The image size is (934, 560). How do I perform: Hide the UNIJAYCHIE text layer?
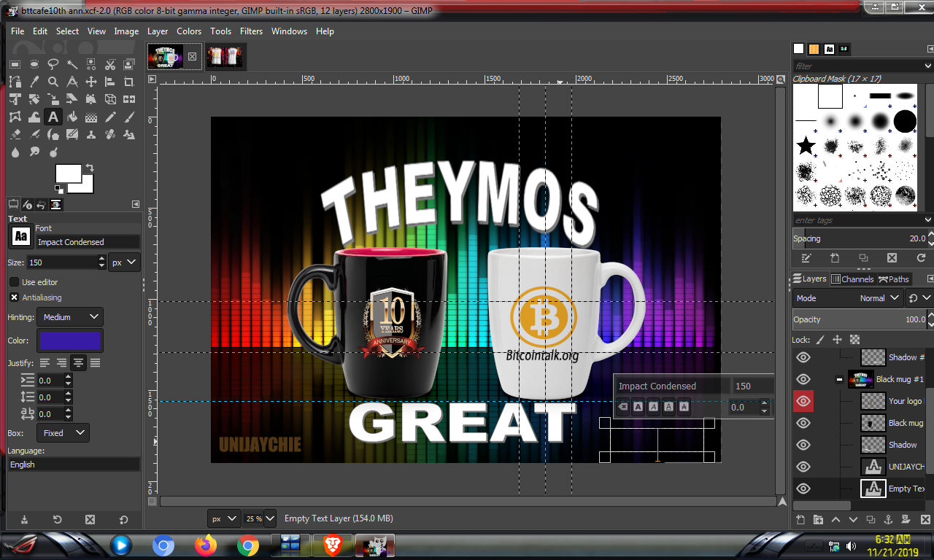[x=803, y=467]
